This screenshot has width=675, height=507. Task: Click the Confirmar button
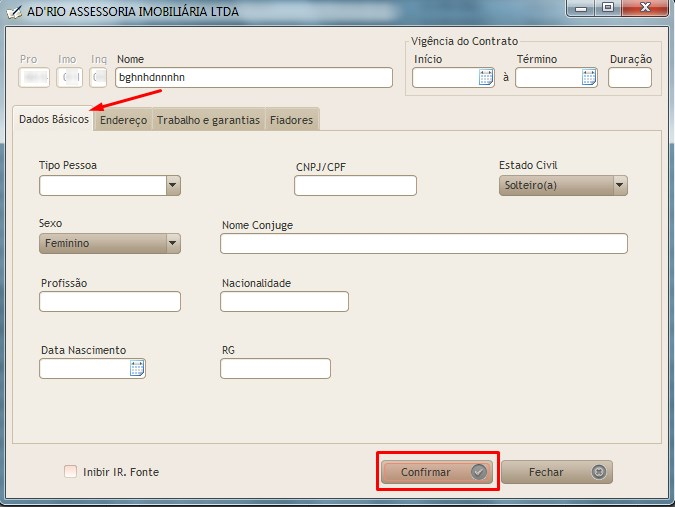coord(437,472)
